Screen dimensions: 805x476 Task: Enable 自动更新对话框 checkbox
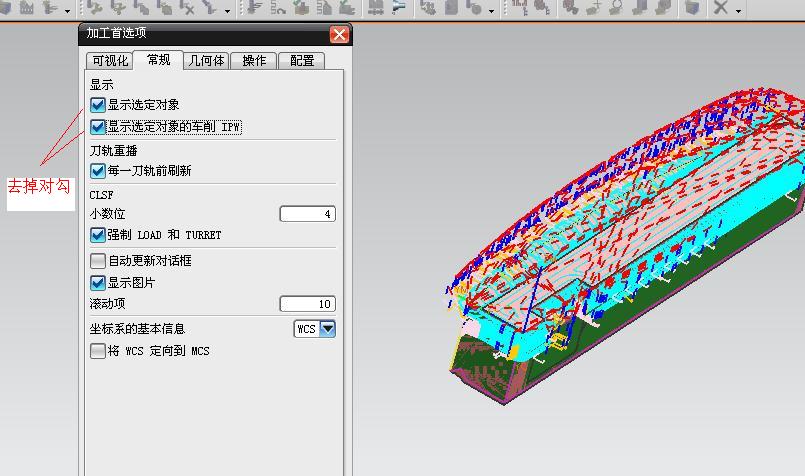98,261
